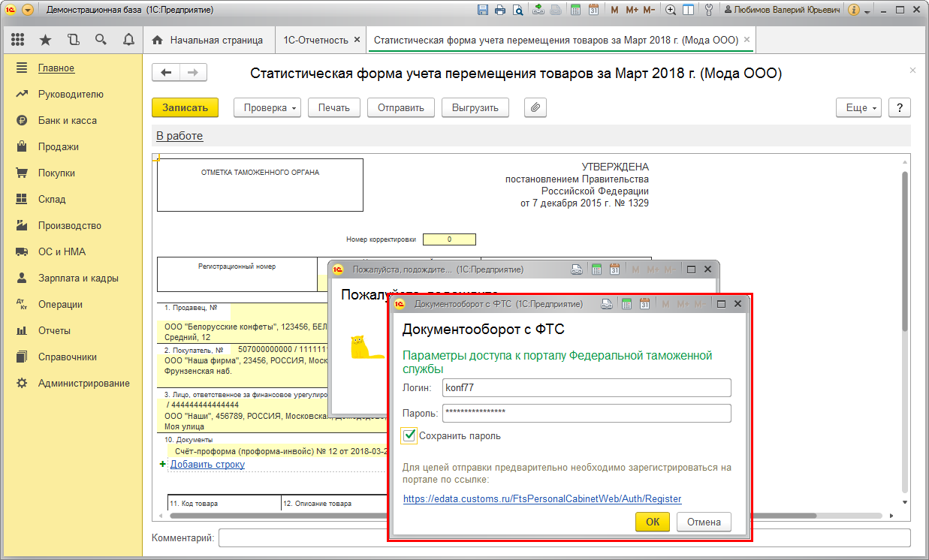Close the Статистическая форма tab
The height and width of the screenshot is (560, 929).
pyautogui.click(x=747, y=40)
